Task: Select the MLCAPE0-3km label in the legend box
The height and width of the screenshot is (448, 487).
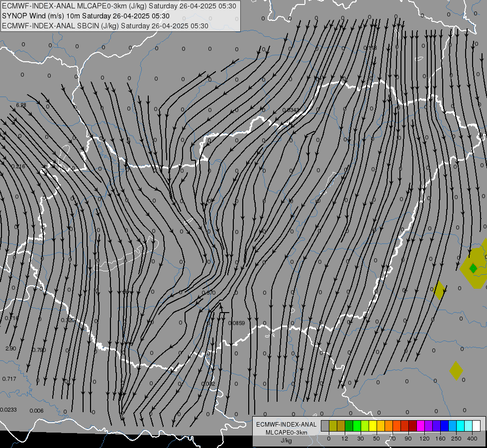Action: 287,433
